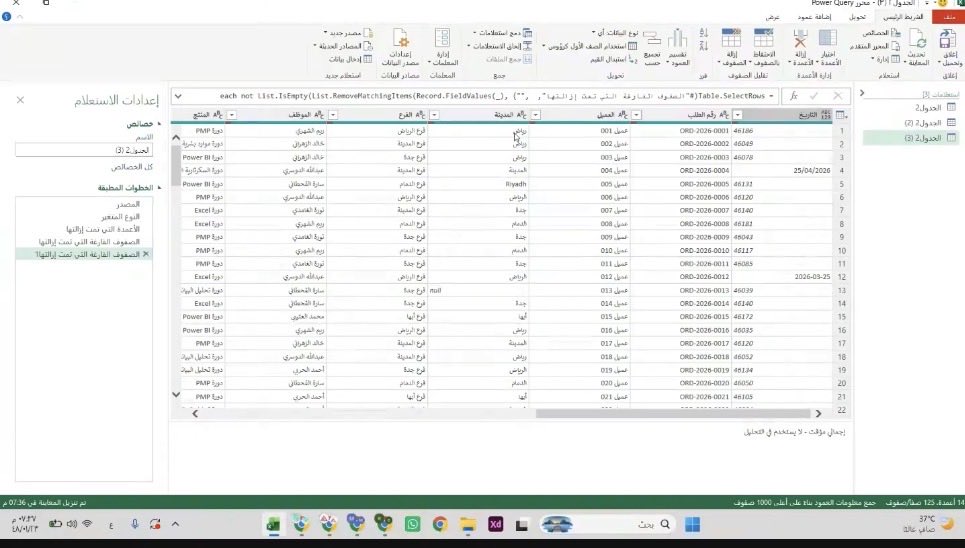Click the Keep Rows icon
Viewport: 965px width, 548px height.
coord(763,38)
